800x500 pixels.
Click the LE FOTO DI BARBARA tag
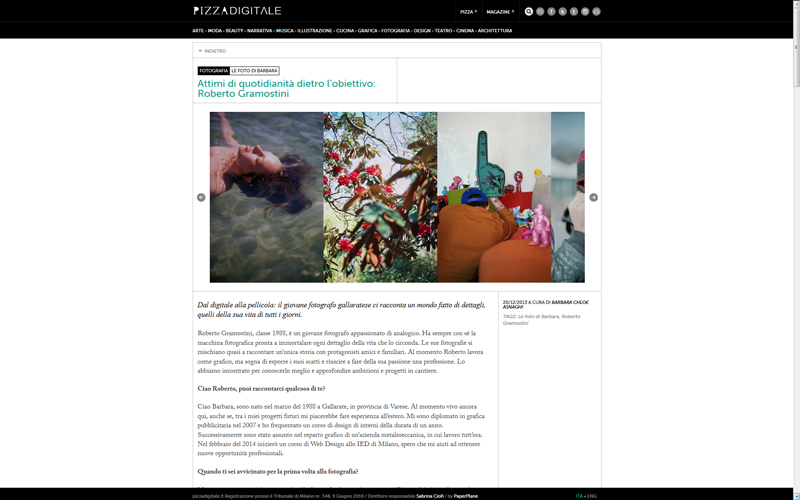(255, 71)
